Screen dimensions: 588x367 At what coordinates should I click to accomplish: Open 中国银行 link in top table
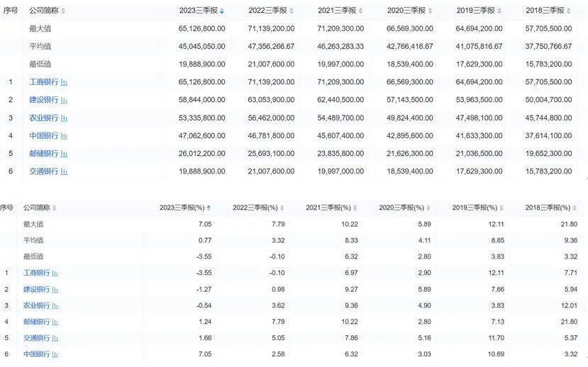(44, 135)
